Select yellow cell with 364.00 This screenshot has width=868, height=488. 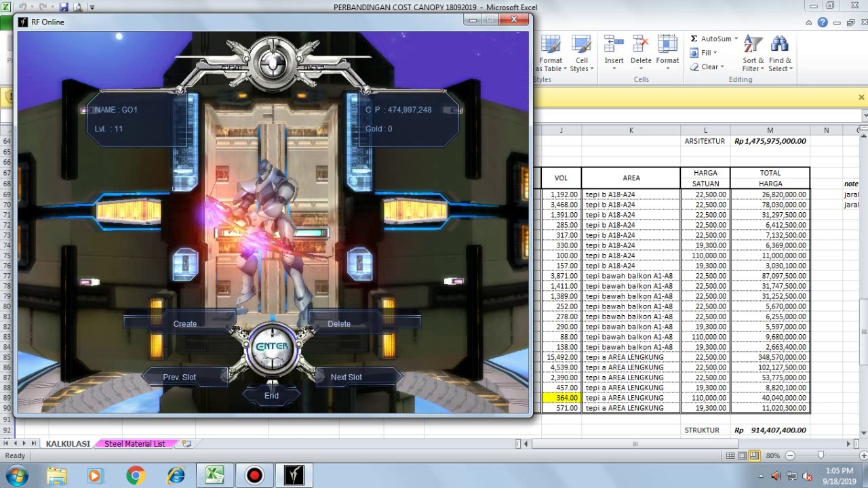click(561, 398)
